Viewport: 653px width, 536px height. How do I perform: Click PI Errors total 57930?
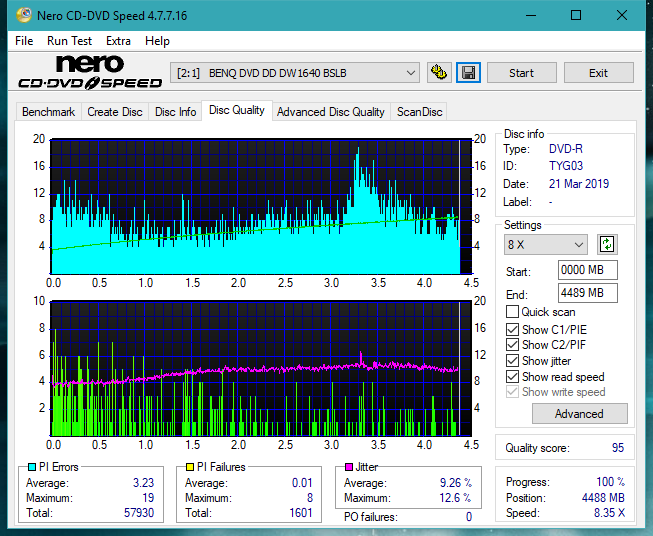pos(139,513)
